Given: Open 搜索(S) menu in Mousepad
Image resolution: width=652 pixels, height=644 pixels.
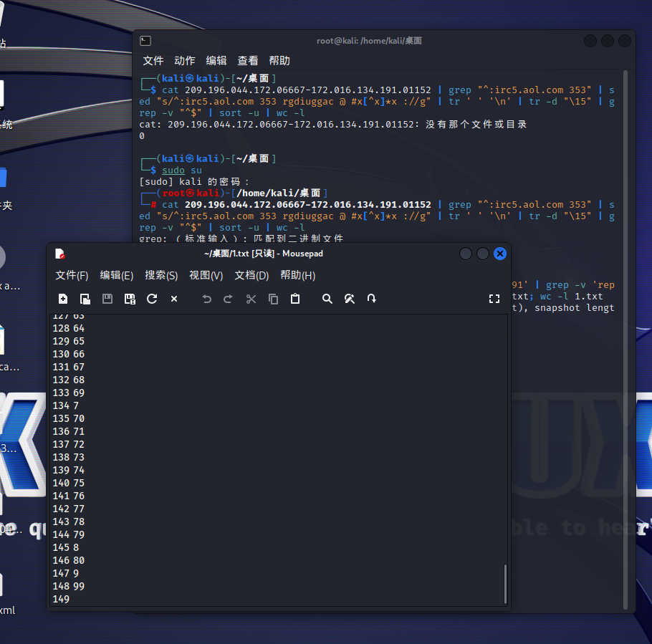Looking at the screenshot, I should [x=161, y=275].
